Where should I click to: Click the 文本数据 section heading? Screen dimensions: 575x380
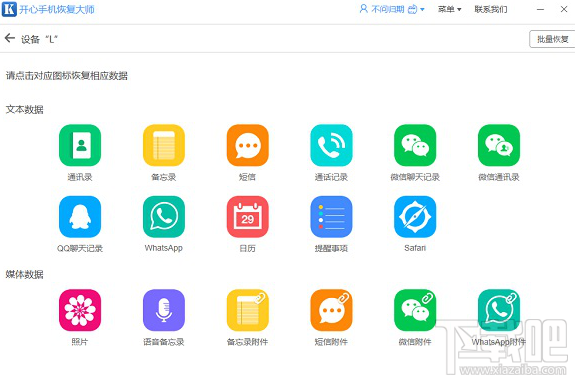[x=25, y=109]
